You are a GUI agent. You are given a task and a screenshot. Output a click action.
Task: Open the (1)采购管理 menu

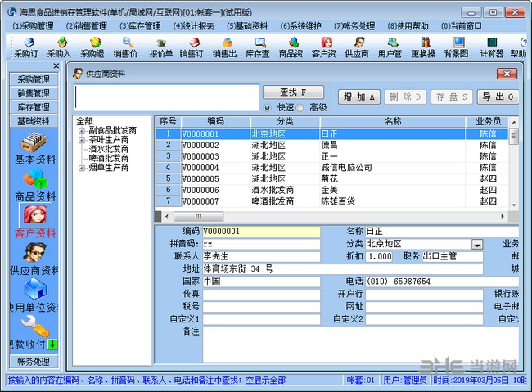(33, 26)
